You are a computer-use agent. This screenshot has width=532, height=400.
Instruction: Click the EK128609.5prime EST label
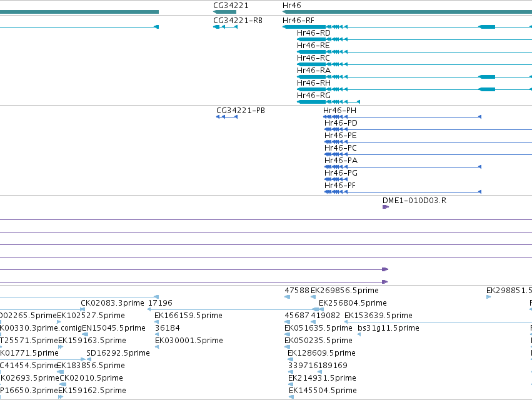pyautogui.click(x=322, y=354)
